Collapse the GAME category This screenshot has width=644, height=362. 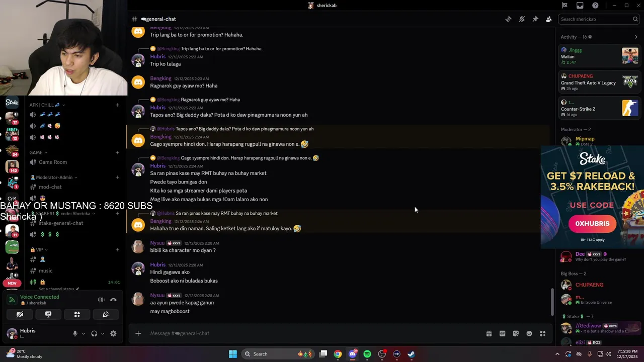pos(38,152)
